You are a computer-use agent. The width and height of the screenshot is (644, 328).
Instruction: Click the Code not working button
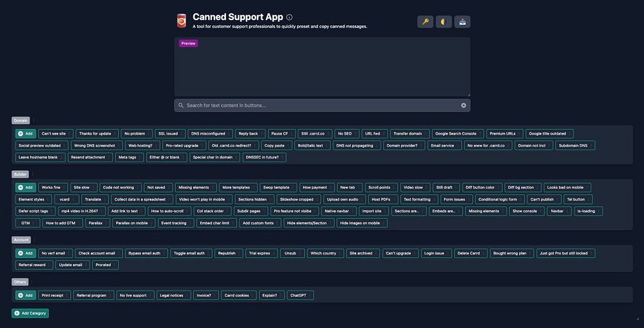tap(120, 188)
